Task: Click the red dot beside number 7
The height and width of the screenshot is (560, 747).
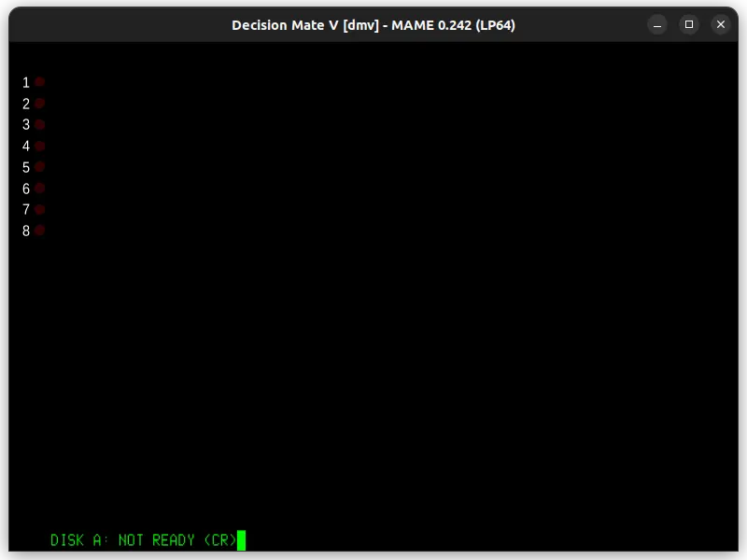Action: (x=38, y=210)
